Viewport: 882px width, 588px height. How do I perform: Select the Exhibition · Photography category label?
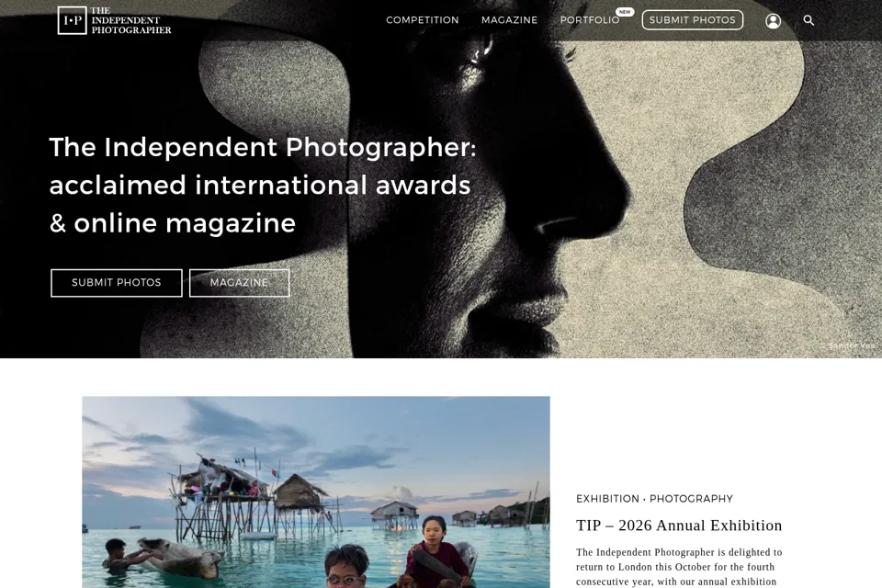coord(654,499)
